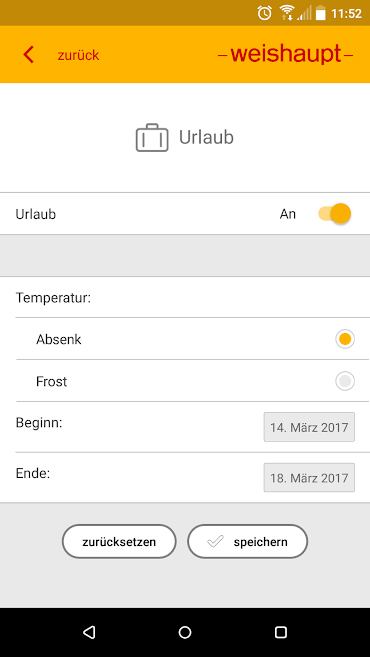The width and height of the screenshot is (370, 657).
Task: Tap the alarm clock status icon
Action: point(264,13)
